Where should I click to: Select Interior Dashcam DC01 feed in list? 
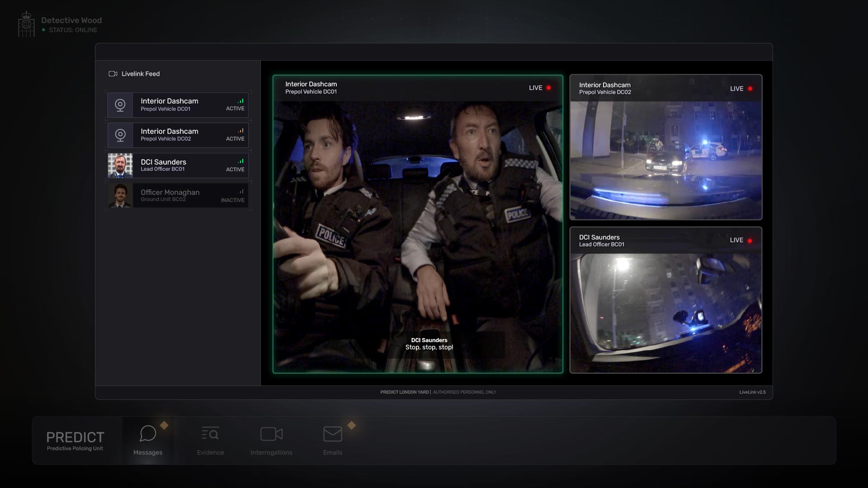point(181,105)
